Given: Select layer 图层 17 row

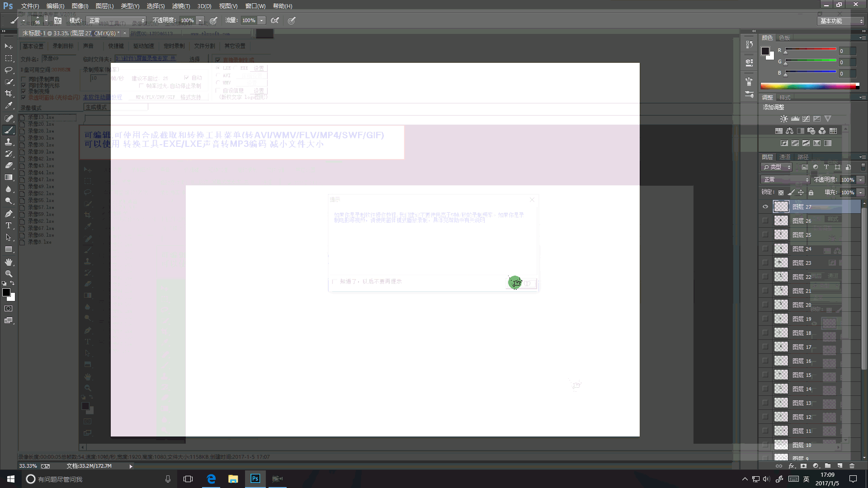Looking at the screenshot, I should [810, 347].
